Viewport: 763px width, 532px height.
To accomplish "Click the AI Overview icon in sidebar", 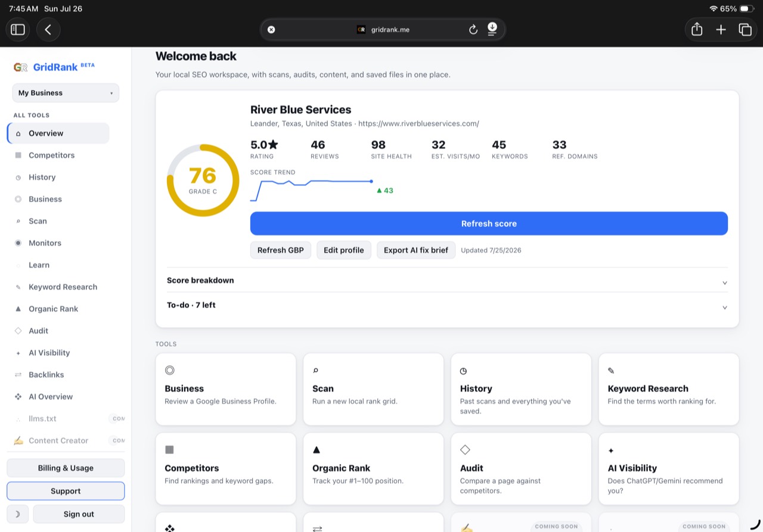I will pyautogui.click(x=18, y=397).
